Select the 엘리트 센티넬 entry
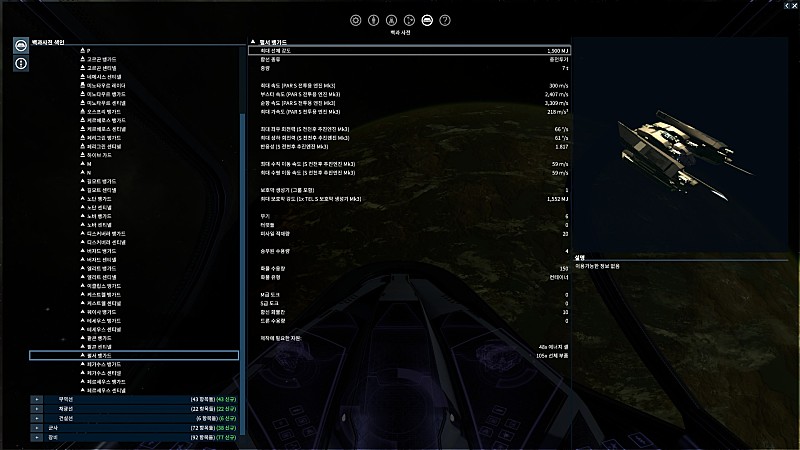The width and height of the screenshot is (800, 450). click(102, 277)
